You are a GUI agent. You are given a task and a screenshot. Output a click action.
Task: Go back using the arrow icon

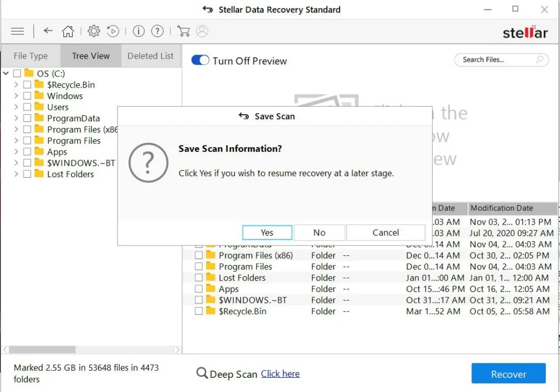(x=48, y=31)
